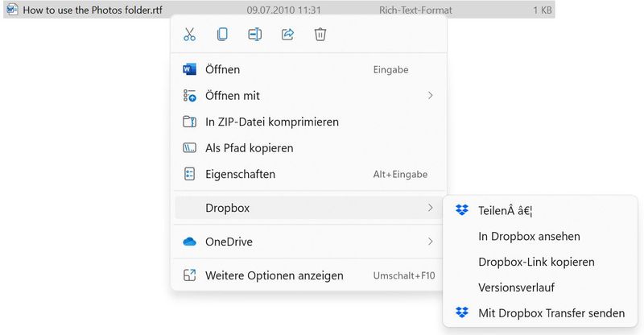Click In Dropbox ansehen
The width and height of the screenshot is (644, 335).
tap(529, 236)
